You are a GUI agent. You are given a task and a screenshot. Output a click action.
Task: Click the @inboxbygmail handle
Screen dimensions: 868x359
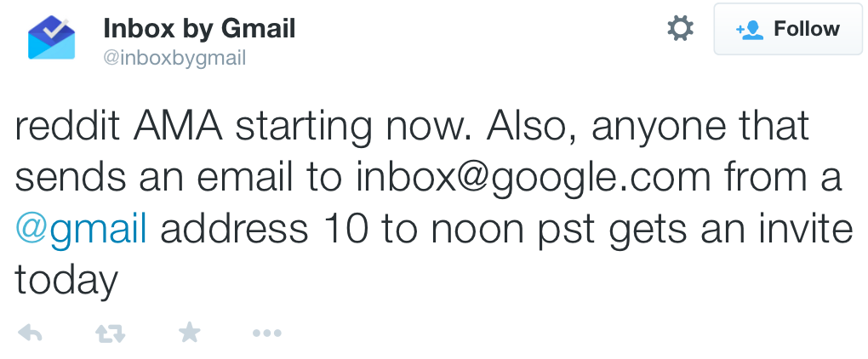pyautogui.click(x=174, y=58)
